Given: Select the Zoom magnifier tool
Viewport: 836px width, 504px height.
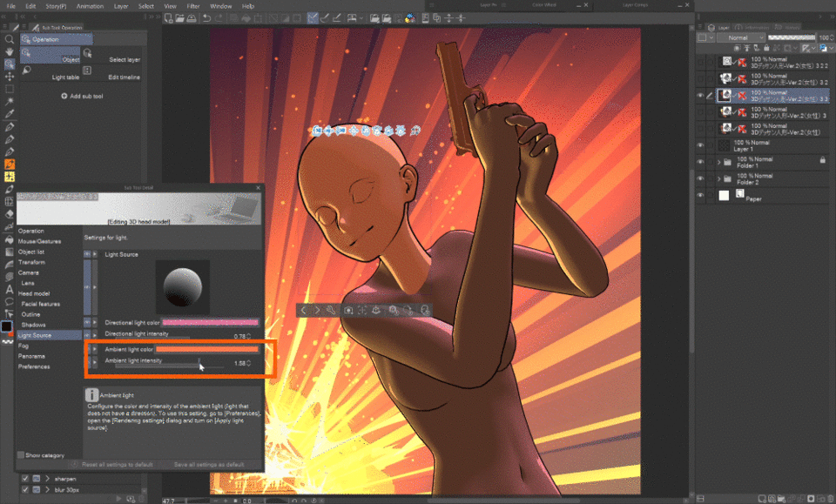Looking at the screenshot, I should coord(9,39).
